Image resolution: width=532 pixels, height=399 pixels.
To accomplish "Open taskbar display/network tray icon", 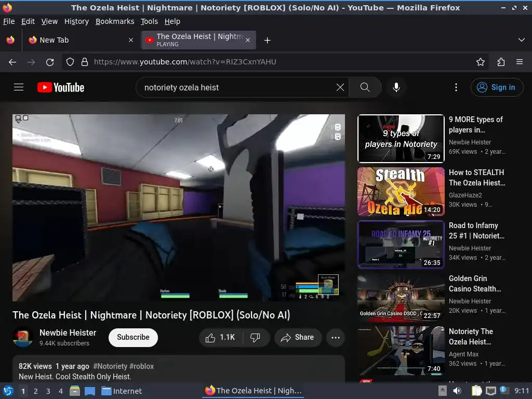I will pos(490,391).
